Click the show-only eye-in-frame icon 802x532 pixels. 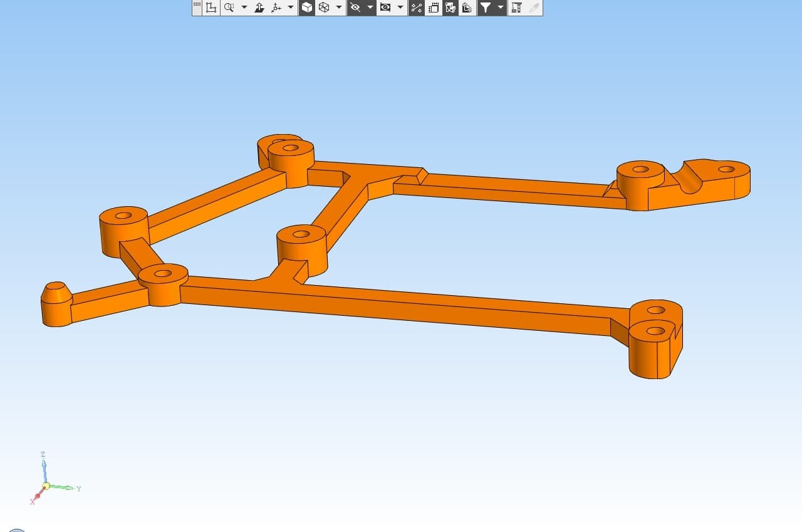point(385,8)
